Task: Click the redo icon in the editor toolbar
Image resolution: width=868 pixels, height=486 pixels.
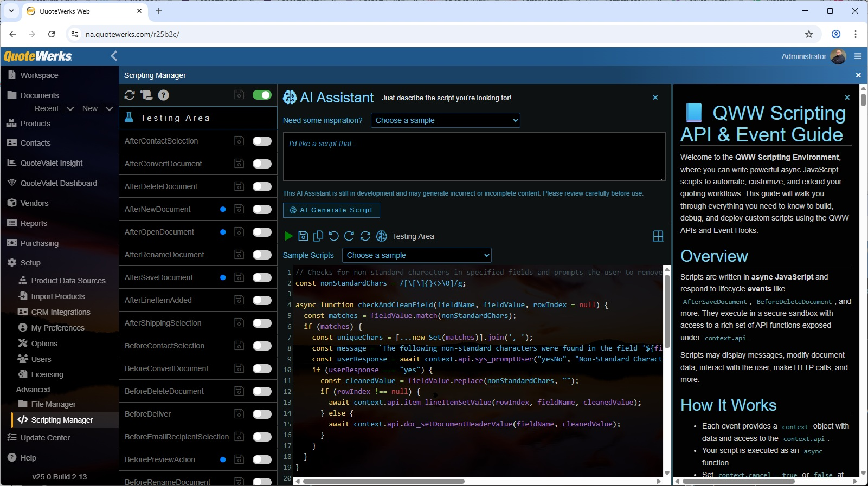Action: (x=349, y=236)
